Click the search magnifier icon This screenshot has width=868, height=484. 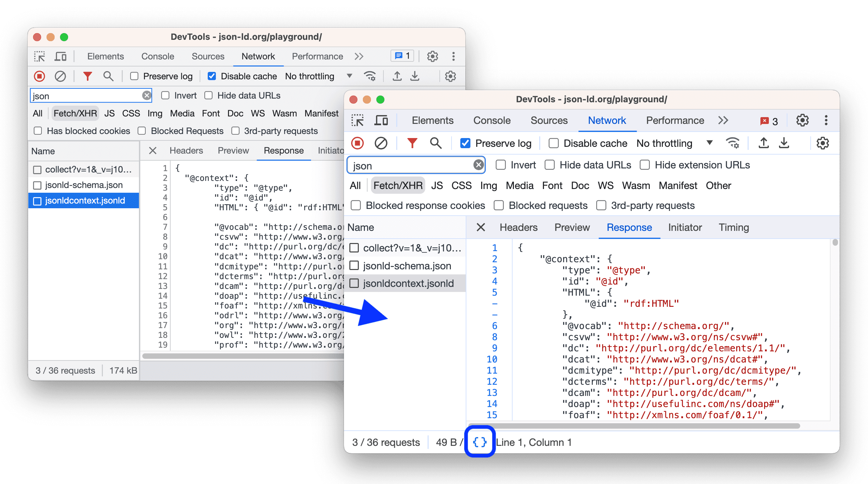tap(434, 144)
